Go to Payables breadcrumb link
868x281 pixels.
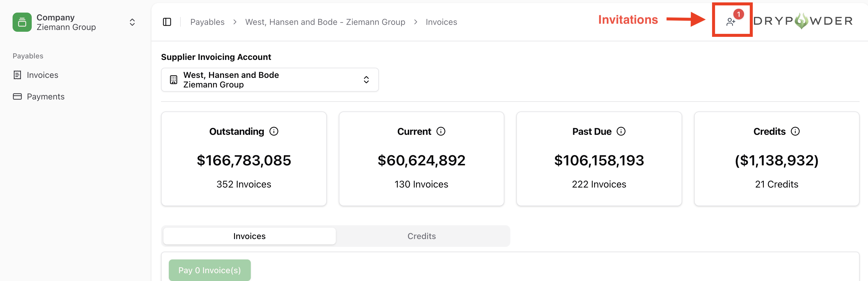[207, 22]
